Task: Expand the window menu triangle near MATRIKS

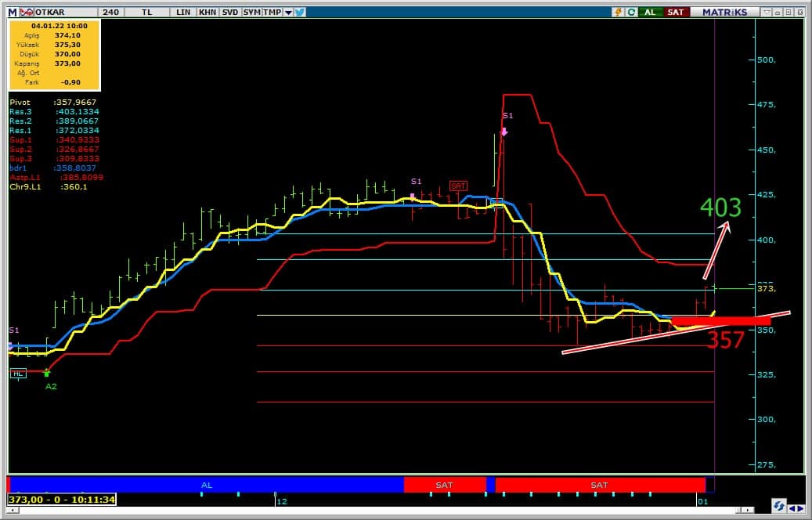Action: [x=766, y=12]
